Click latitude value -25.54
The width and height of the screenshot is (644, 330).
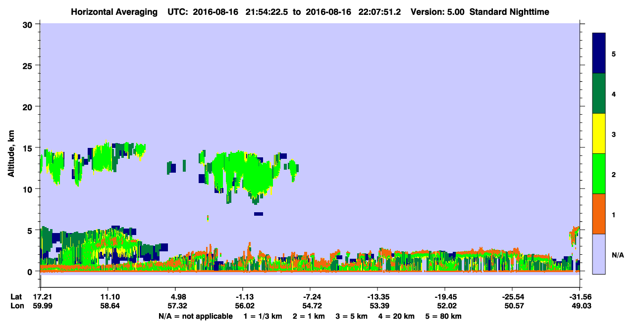[512, 297]
